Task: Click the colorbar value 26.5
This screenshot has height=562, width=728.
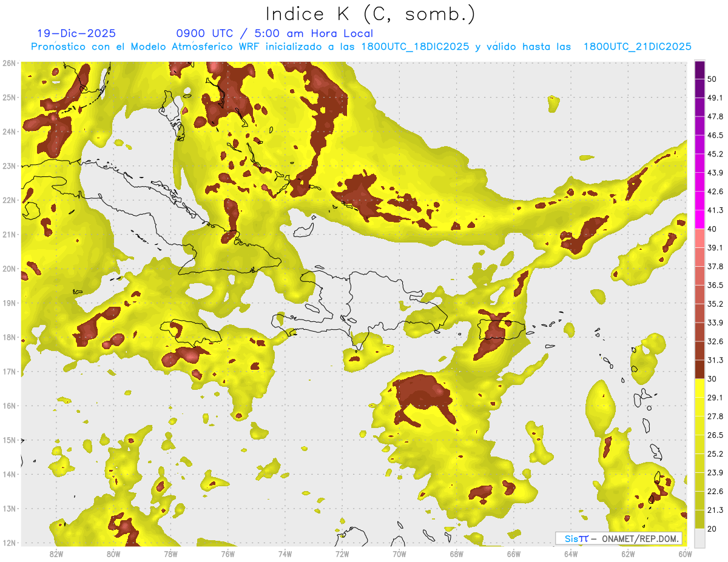Action: [715, 435]
